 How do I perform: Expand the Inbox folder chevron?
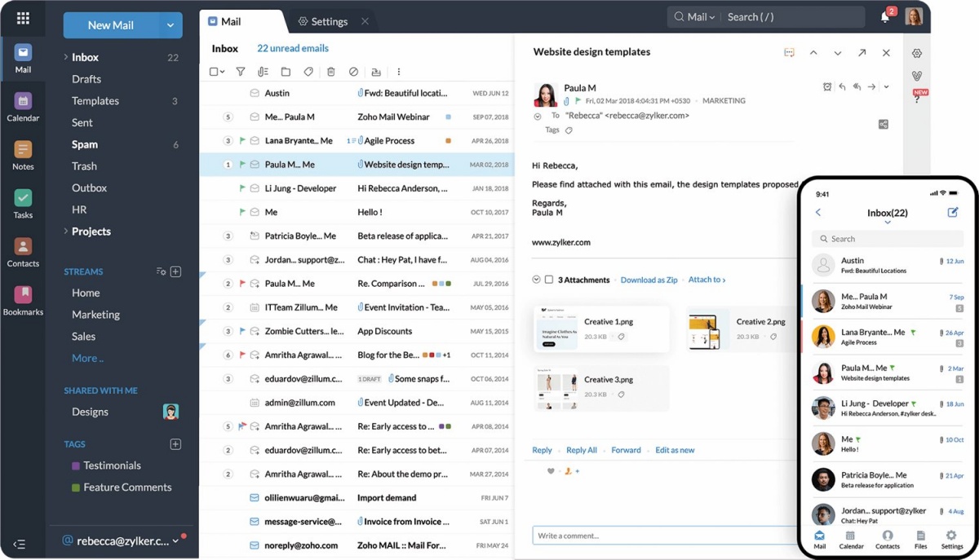pos(65,57)
